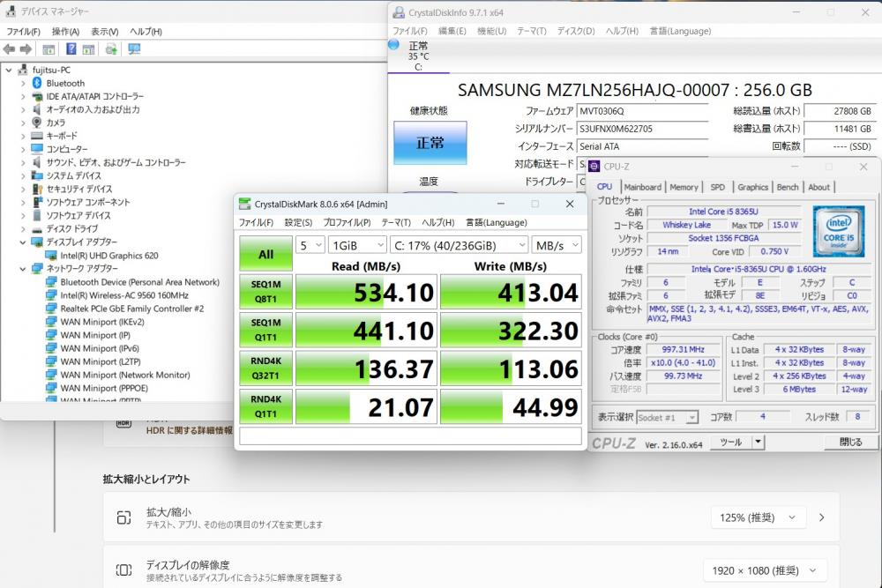Open the 1GiB test size dropdown

tap(356, 245)
